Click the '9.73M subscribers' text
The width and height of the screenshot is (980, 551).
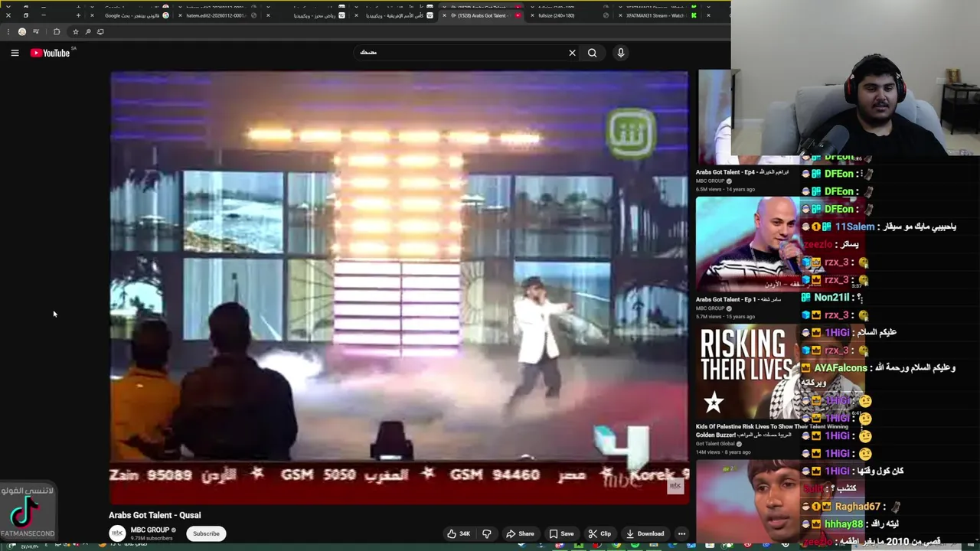(150, 538)
